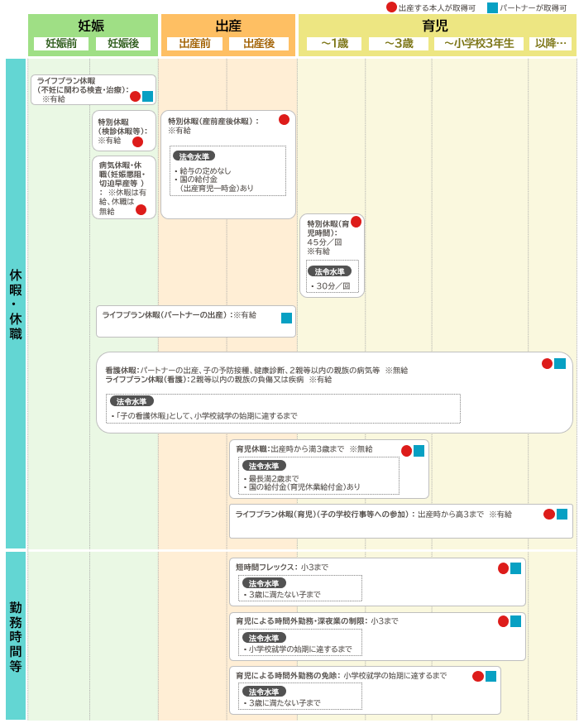The image size is (579, 728).
Task: Click red circle in 病気休暇・休職 box
Action: point(141,210)
